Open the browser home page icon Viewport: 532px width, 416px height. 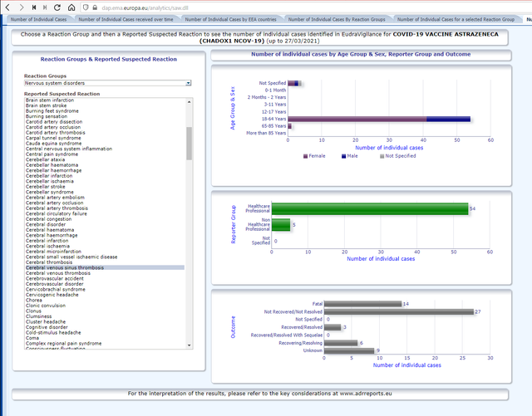71,7
